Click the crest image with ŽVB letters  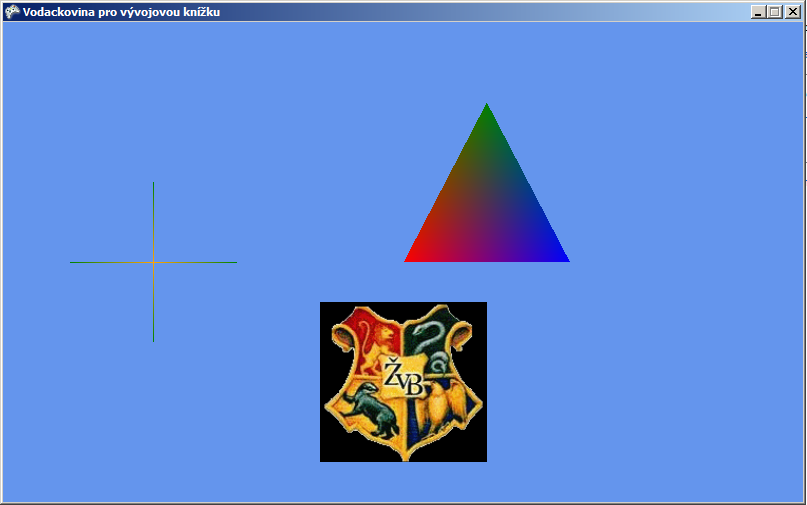click(x=404, y=382)
